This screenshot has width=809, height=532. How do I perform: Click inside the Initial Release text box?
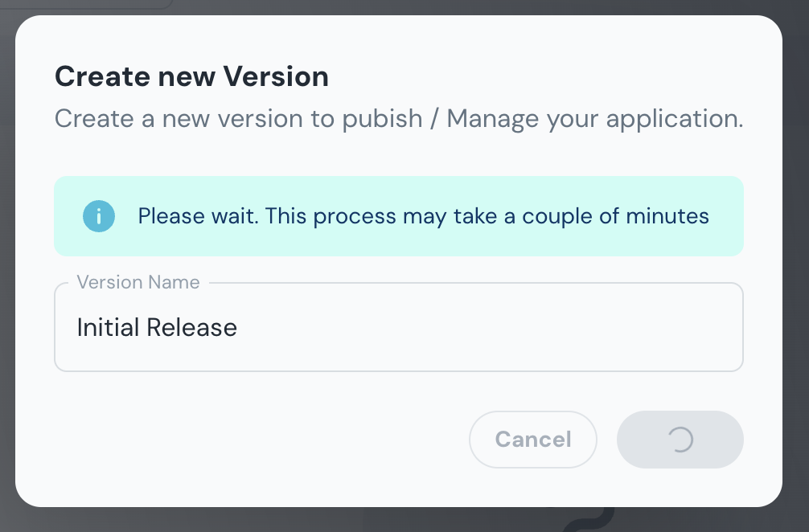point(322,327)
